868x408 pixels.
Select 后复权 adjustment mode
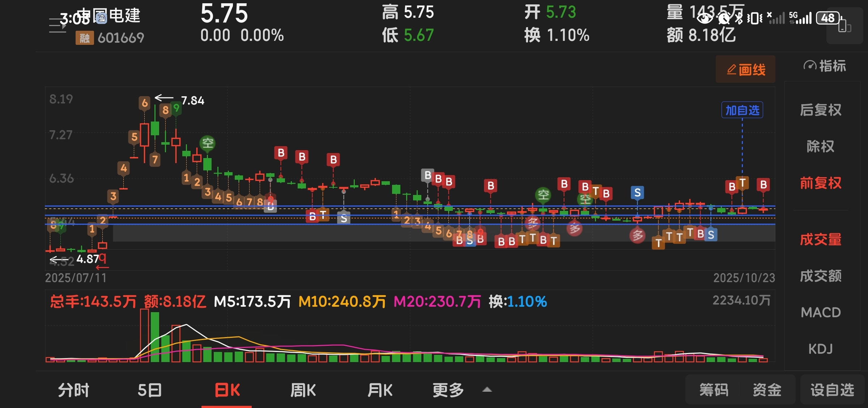coord(820,110)
